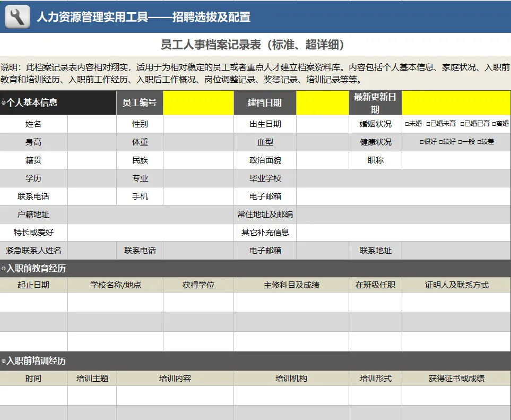Click the empty cell next to 联系地址

[x=456, y=251]
